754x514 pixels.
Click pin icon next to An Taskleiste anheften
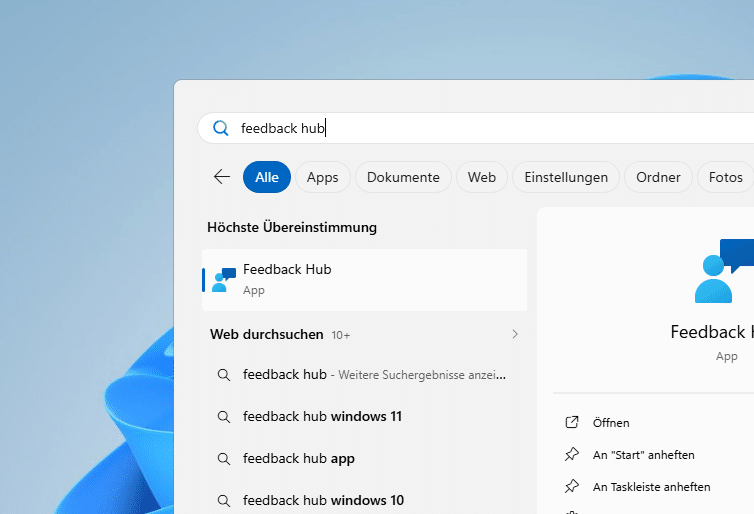[572, 486]
